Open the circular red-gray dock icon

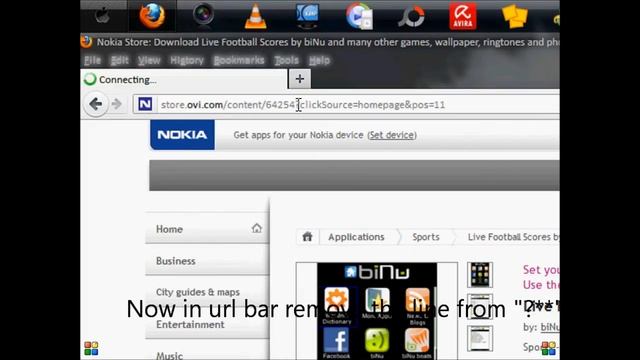coord(411,17)
